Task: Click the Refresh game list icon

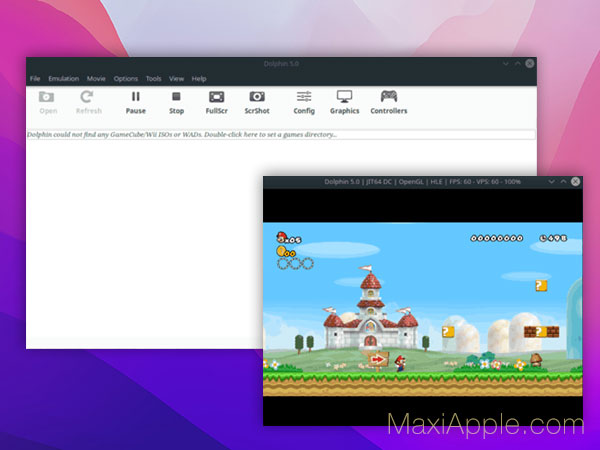Action: 88,102
